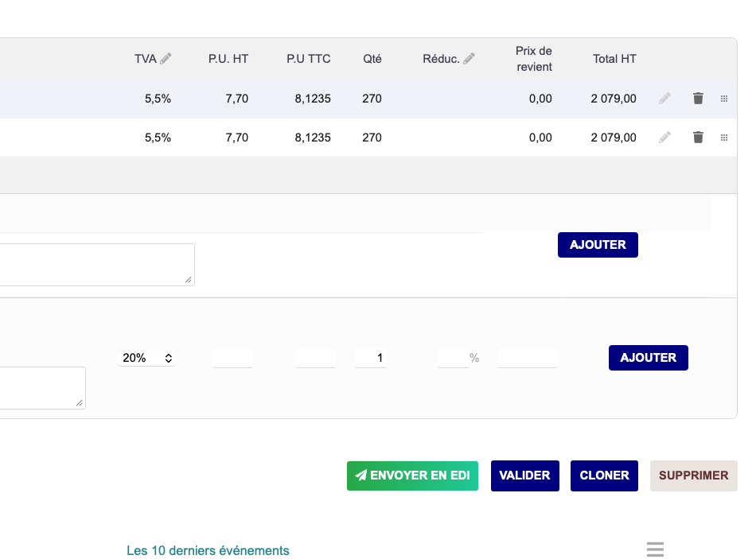The height and width of the screenshot is (559, 756).
Task: Open the Les 10 derniers événements link
Action: pyautogui.click(x=208, y=550)
